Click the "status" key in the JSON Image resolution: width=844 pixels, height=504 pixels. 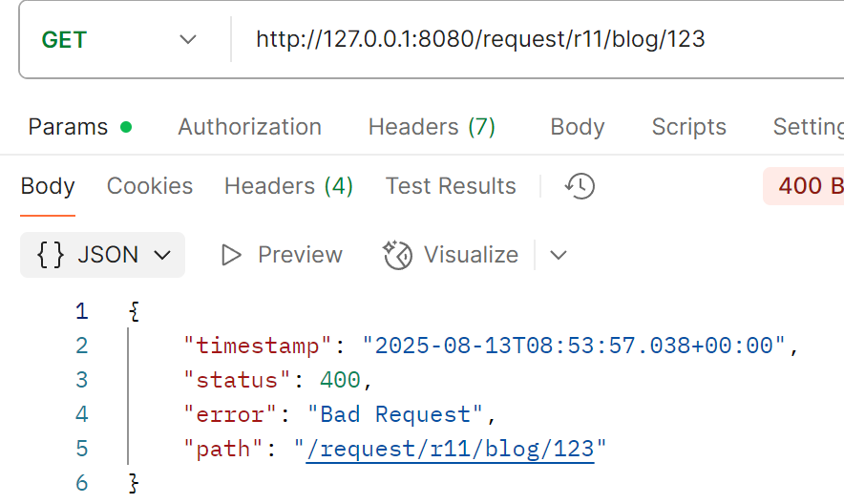click(x=237, y=380)
